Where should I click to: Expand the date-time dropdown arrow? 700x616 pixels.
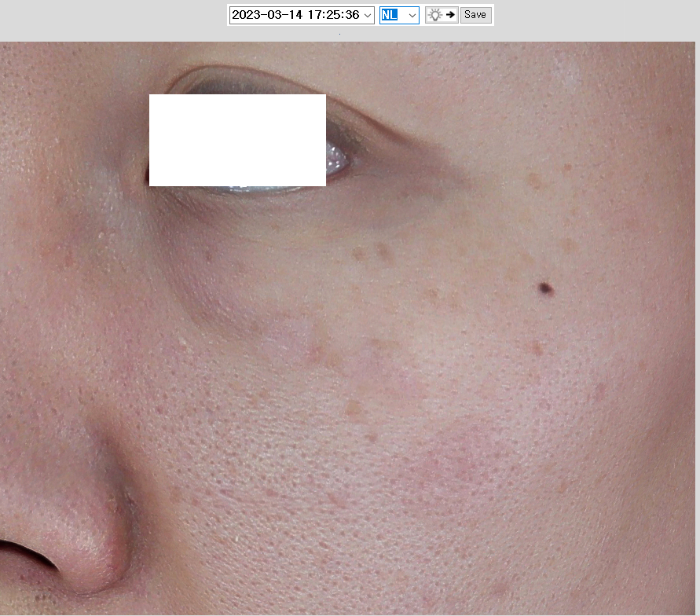pos(368,15)
